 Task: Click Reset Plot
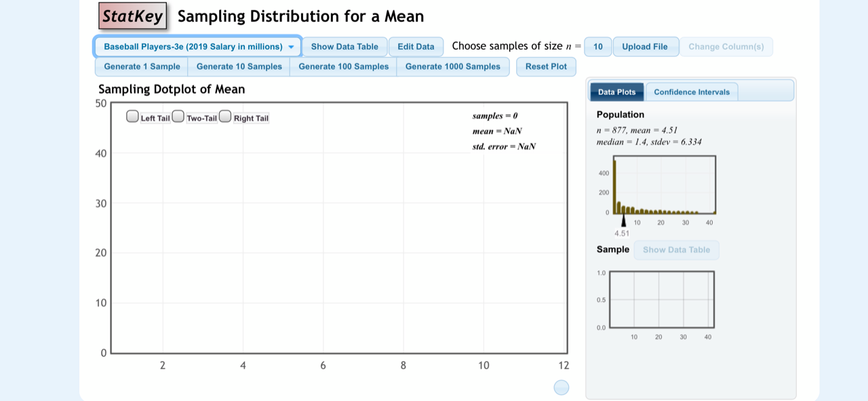pyautogui.click(x=546, y=66)
